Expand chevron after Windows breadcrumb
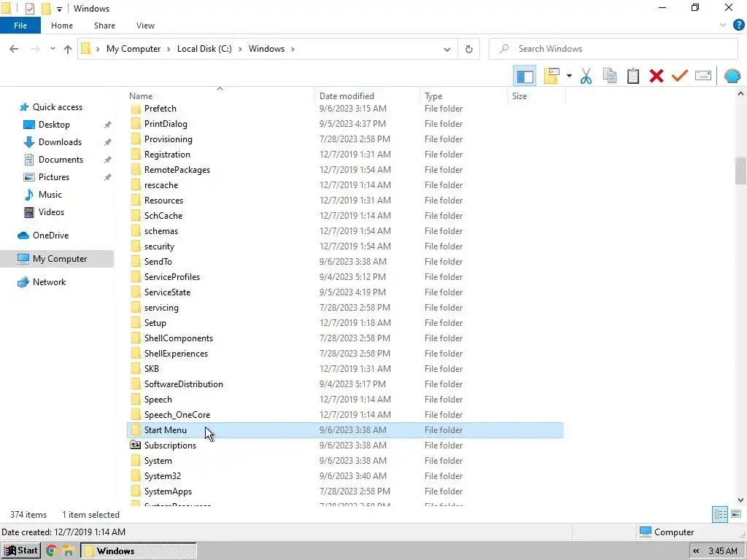Viewport: 747px width, 560px height. click(x=293, y=49)
